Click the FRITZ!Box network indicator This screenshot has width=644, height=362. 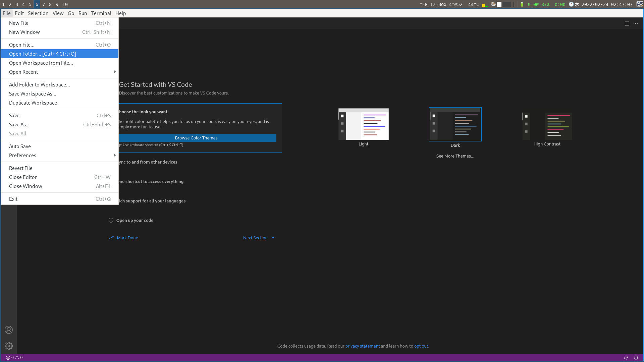point(441,4)
